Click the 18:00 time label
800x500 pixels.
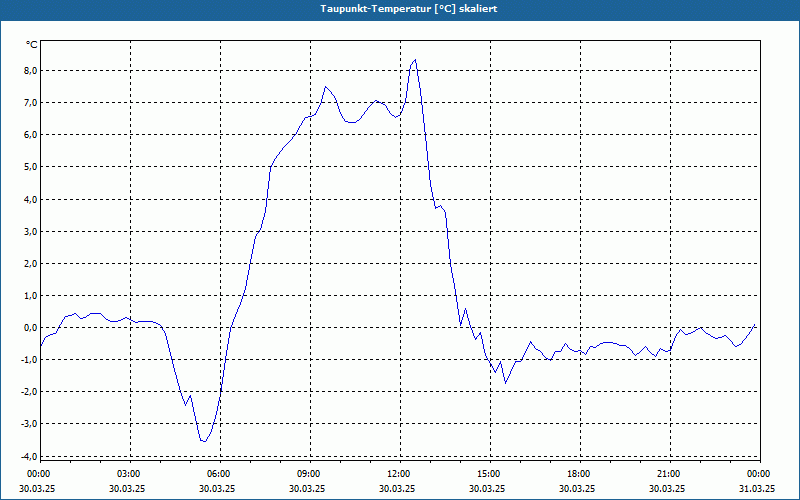[579, 474]
